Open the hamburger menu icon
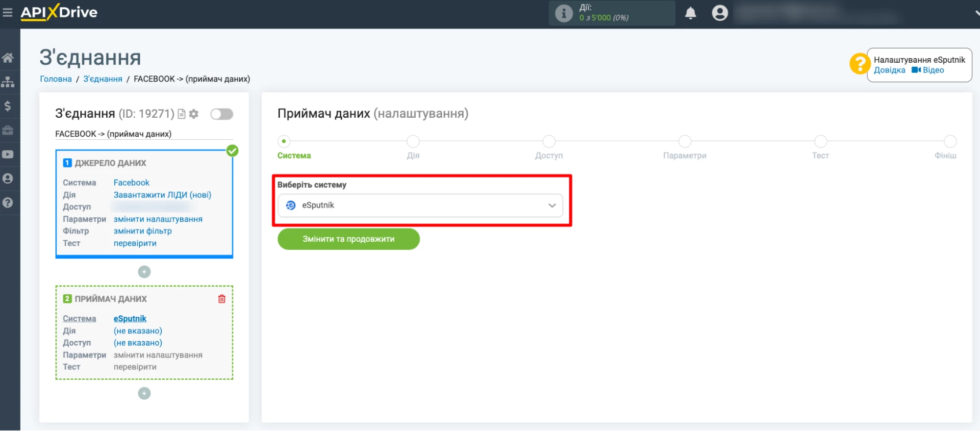The height and width of the screenshot is (431, 980). [x=7, y=12]
